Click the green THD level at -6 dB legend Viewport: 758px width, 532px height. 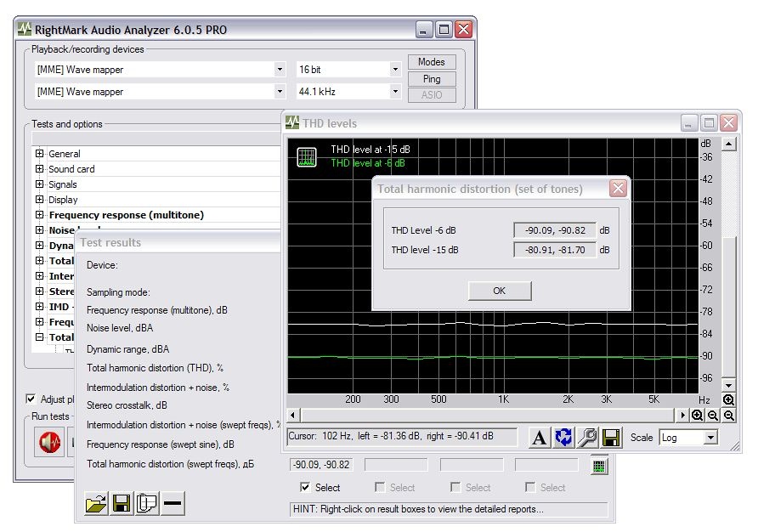[368, 163]
